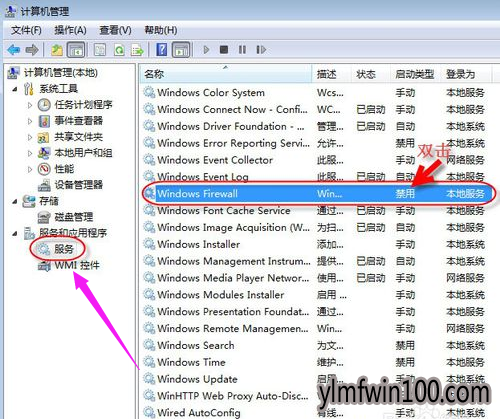
Task: Sort by the 启动类型 column header
Action: click(415, 74)
